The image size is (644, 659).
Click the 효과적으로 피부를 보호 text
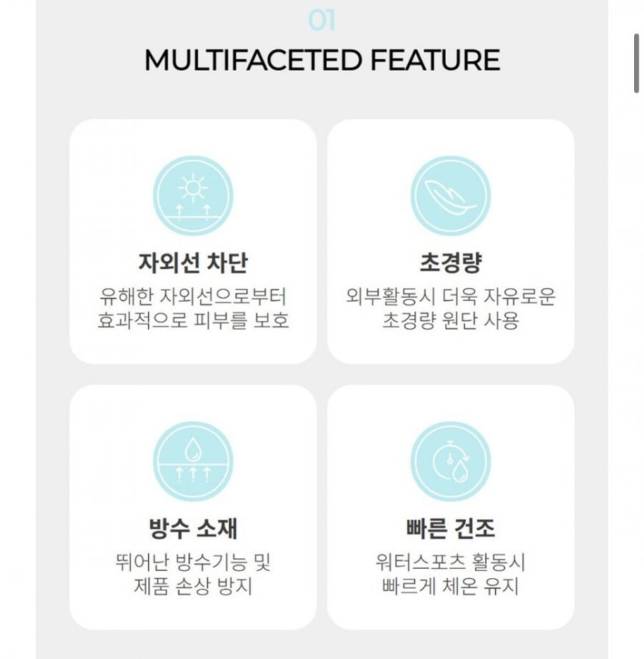pos(193,321)
